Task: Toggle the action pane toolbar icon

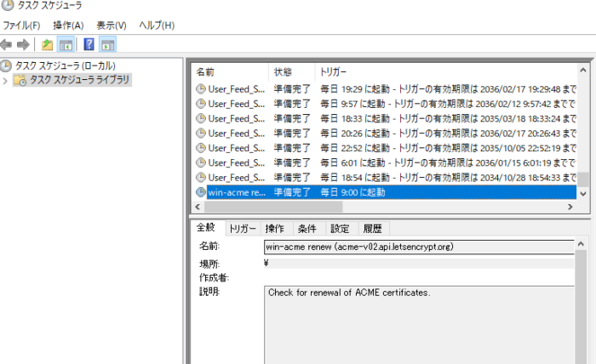Action: 107,44
